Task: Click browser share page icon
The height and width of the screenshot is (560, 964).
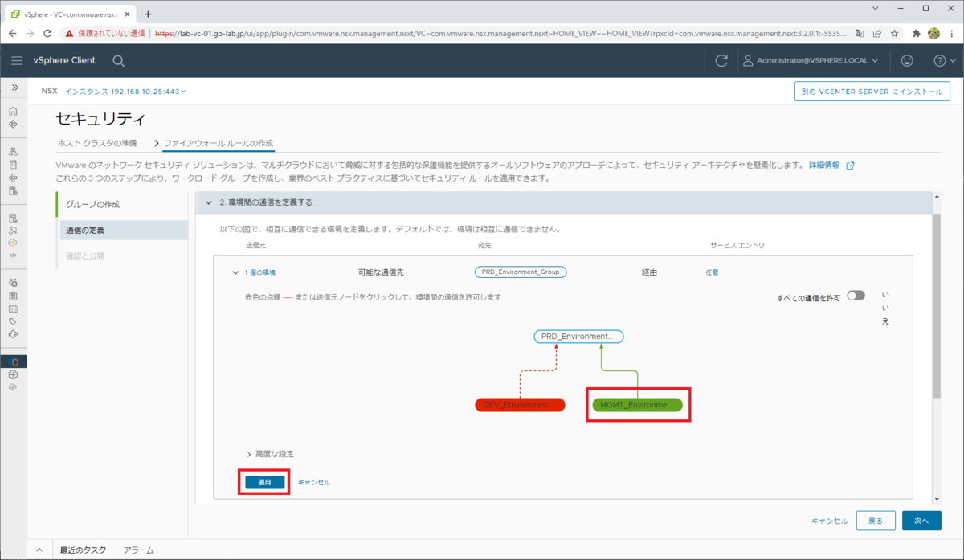Action: (x=876, y=33)
